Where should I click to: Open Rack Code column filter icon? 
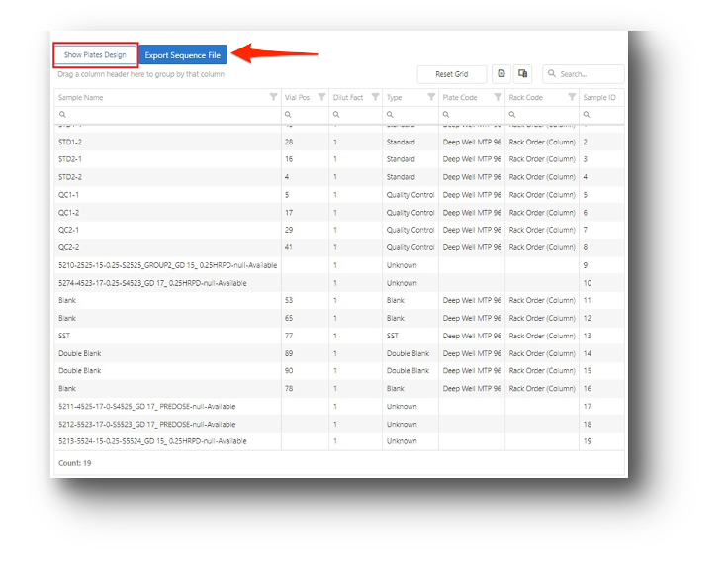point(571,98)
